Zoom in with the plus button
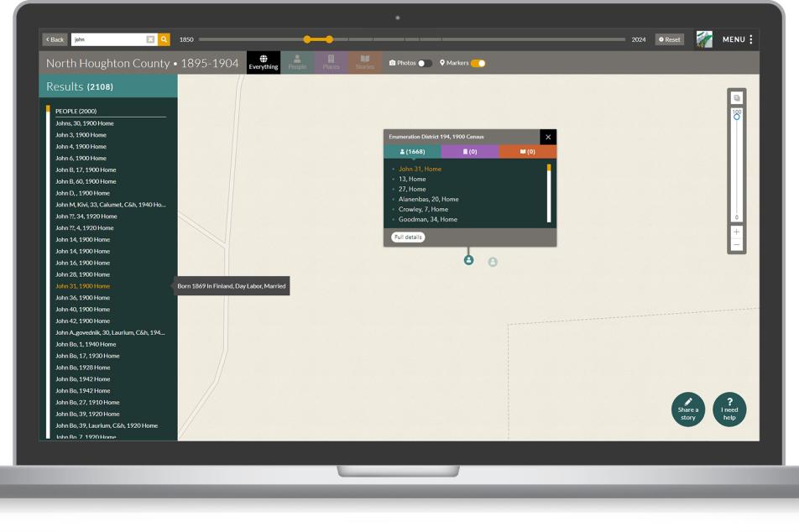The image size is (799, 532). pos(736,232)
